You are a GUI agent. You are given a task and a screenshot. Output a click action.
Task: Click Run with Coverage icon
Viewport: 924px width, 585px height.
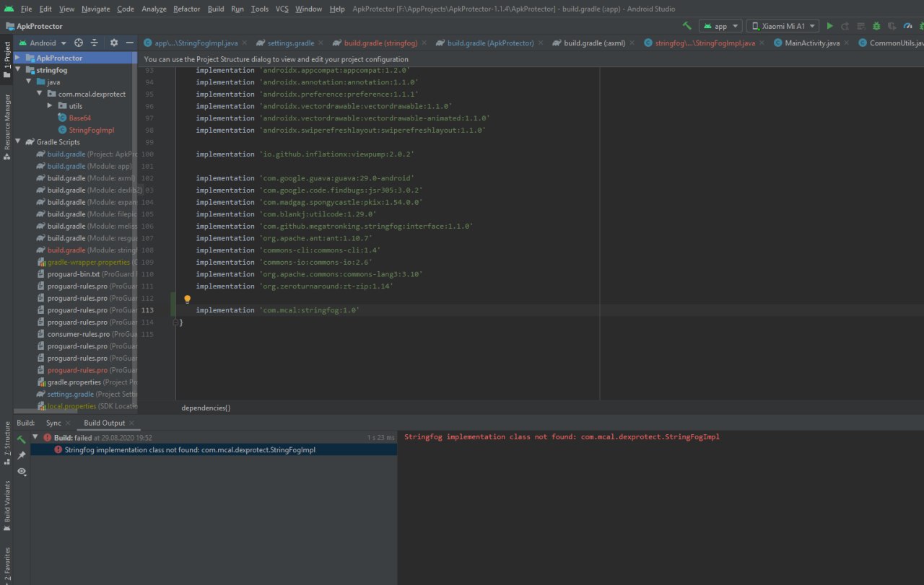(x=892, y=26)
